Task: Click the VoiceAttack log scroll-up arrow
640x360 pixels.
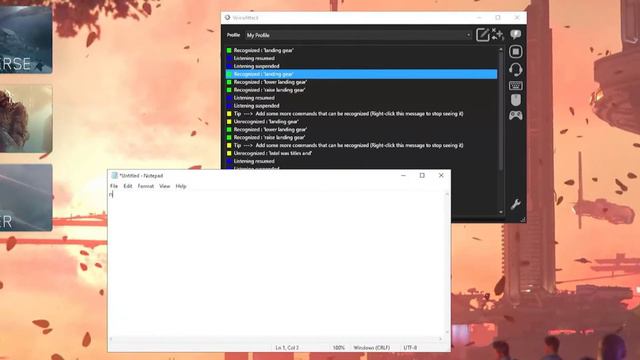Action: [501, 49]
